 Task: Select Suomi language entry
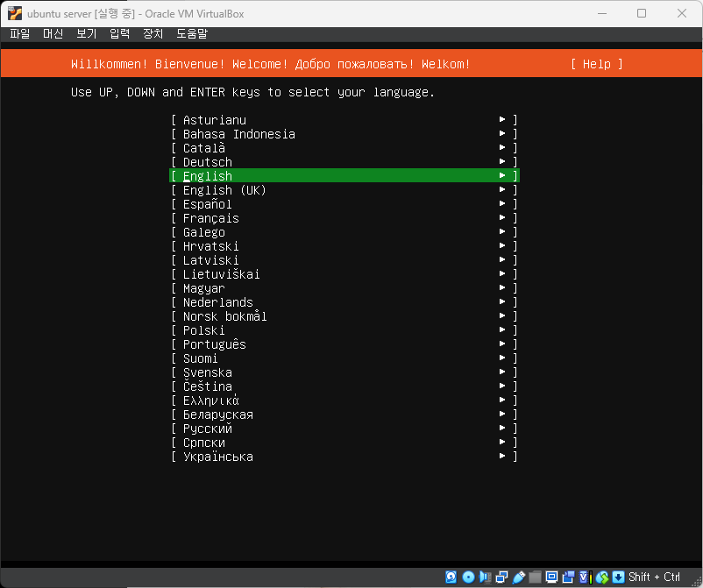point(344,358)
